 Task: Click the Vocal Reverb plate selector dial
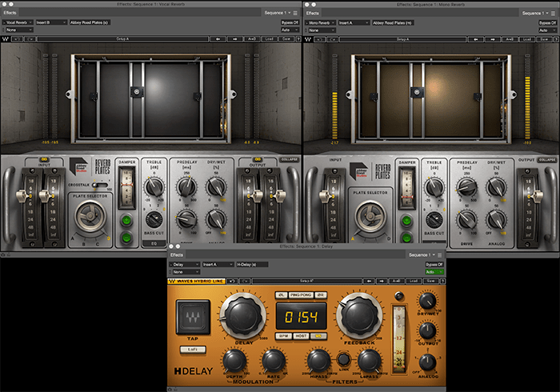90,216
